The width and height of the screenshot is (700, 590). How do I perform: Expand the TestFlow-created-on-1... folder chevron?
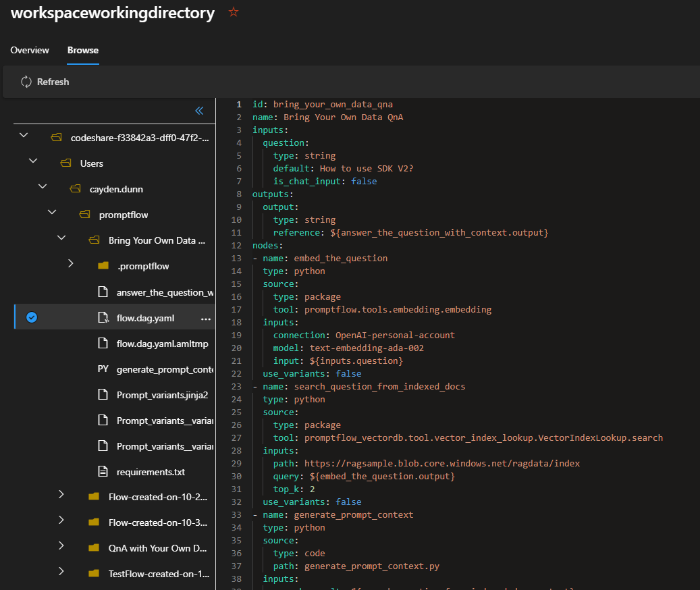(61, 571)
